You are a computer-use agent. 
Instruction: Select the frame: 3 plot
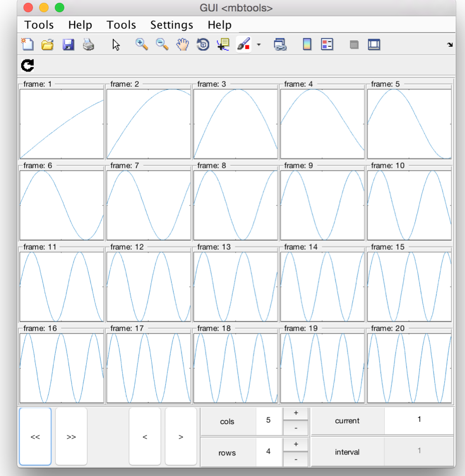236,124
